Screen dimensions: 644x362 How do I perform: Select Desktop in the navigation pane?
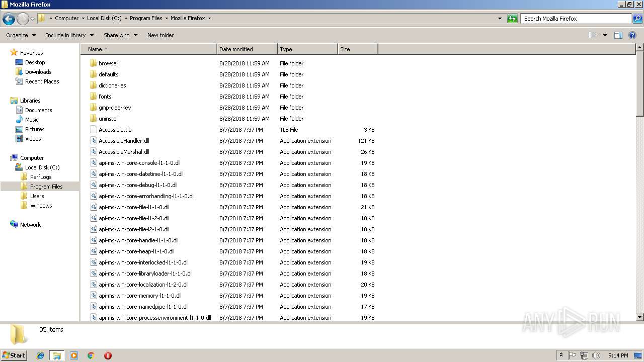point(35,62)
